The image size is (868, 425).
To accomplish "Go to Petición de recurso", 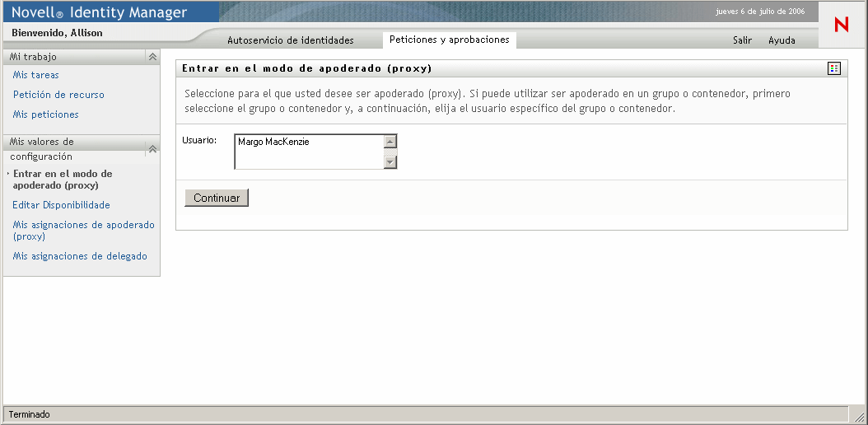I will click(58, 95).
